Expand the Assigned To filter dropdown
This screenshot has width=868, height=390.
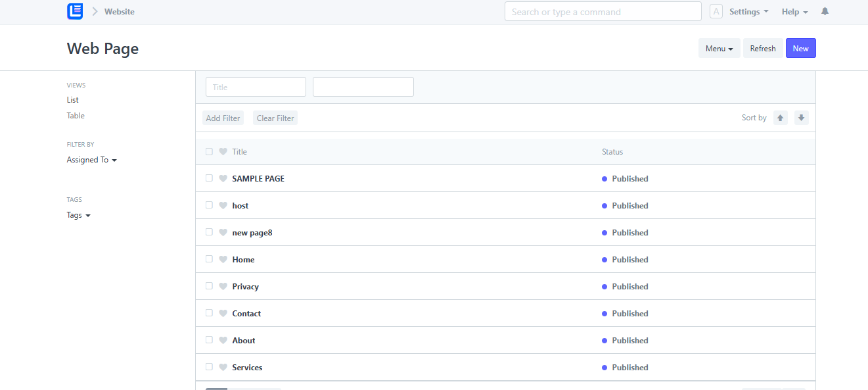[91, 160]
